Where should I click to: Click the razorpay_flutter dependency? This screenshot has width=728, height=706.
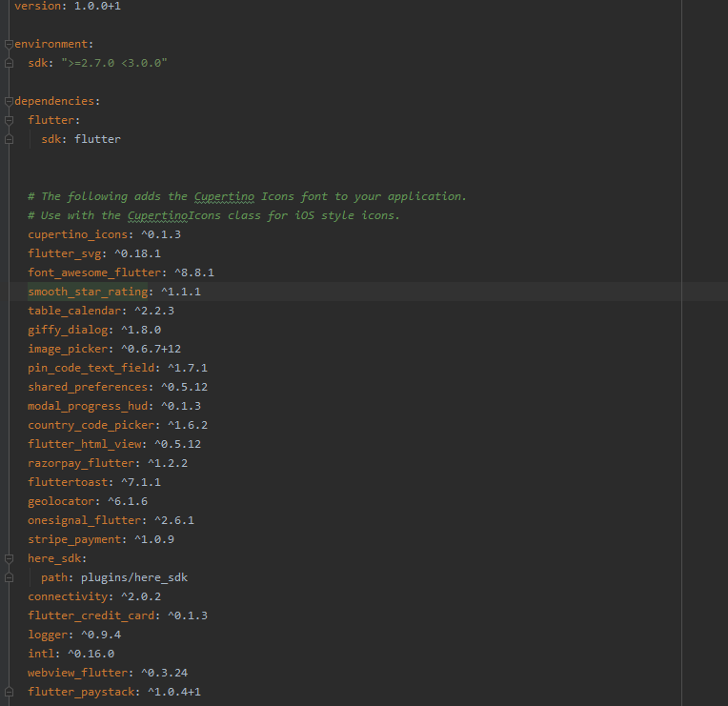(x=108, y=463)
